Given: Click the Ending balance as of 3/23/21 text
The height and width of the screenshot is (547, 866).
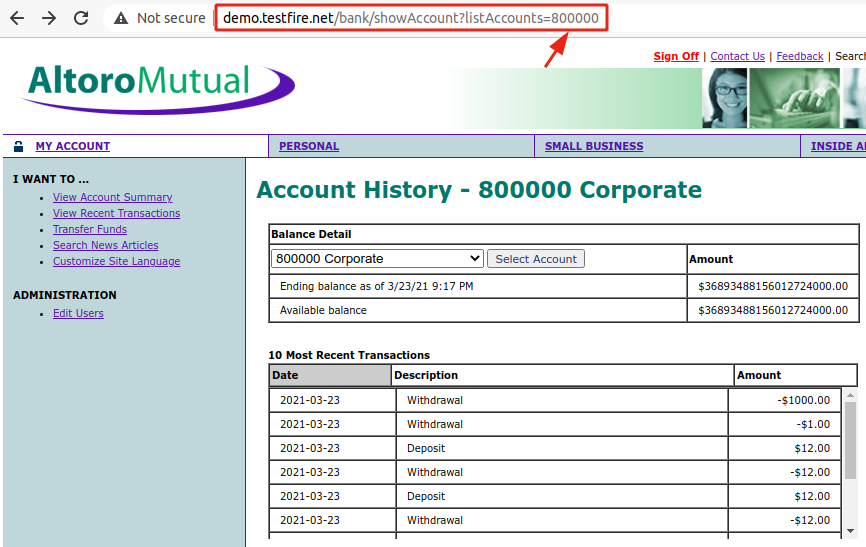Looking at the screenshot, I should 377,286.
